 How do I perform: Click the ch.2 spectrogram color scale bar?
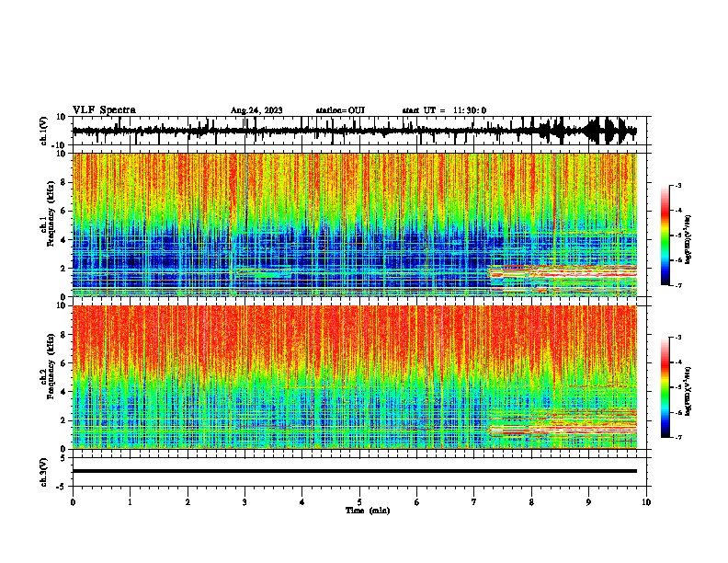click(x=665, y=387)
